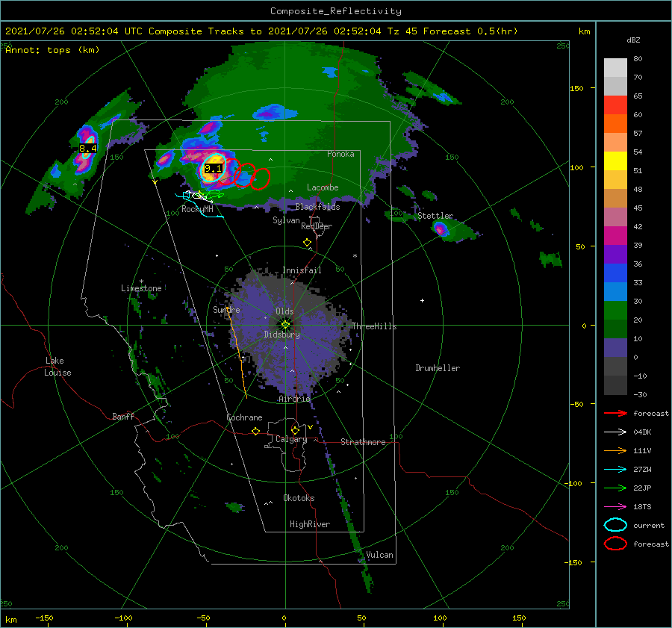Click the 'Innisfail' town label
This screenshot has height=628, width=672.
point(302,270)
